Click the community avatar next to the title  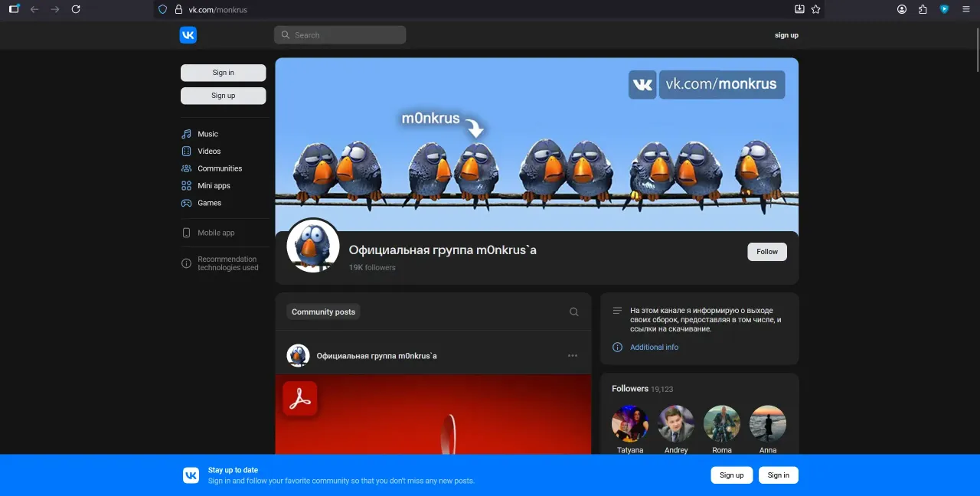(313, 245)
